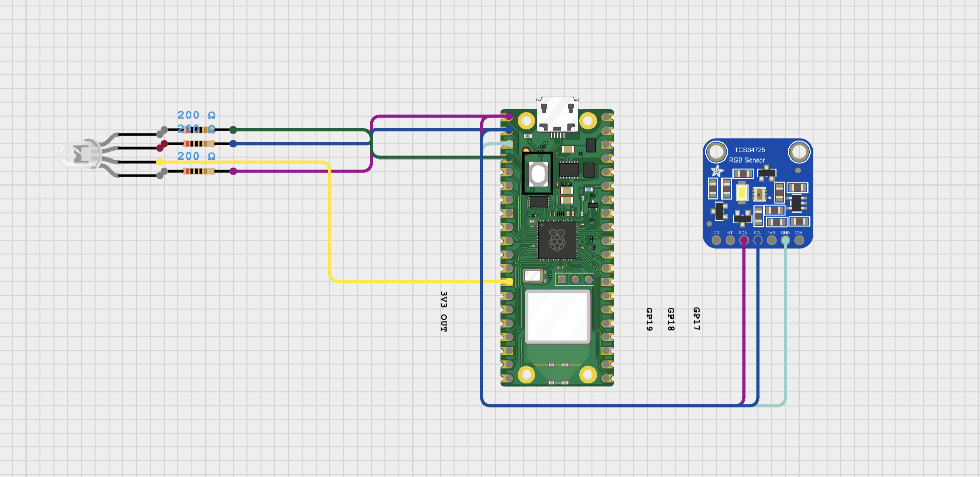Viewport: 980px width, 477px height.
Task: Click the silver wireless module shield on Pico
Action: pyautogui.click(x=558, y=316)
